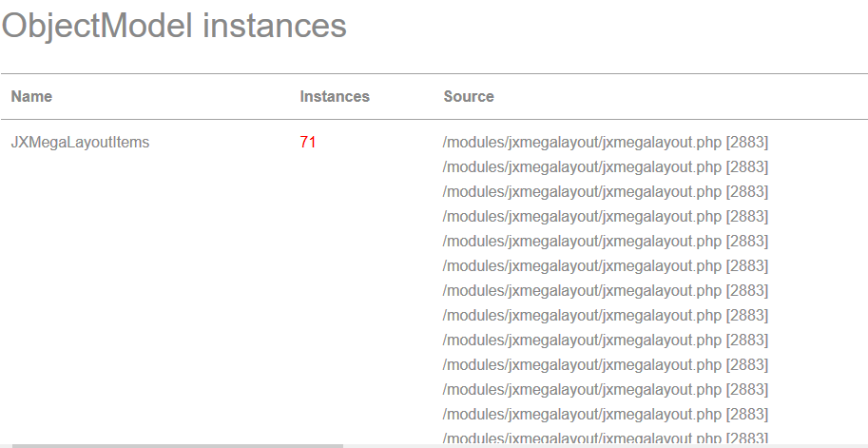Image resolution: width=868 pixels, height=448 pixels.
Task: Click the ninth jxmegalayout.php [2883] source line
Action: pos(606,340)
